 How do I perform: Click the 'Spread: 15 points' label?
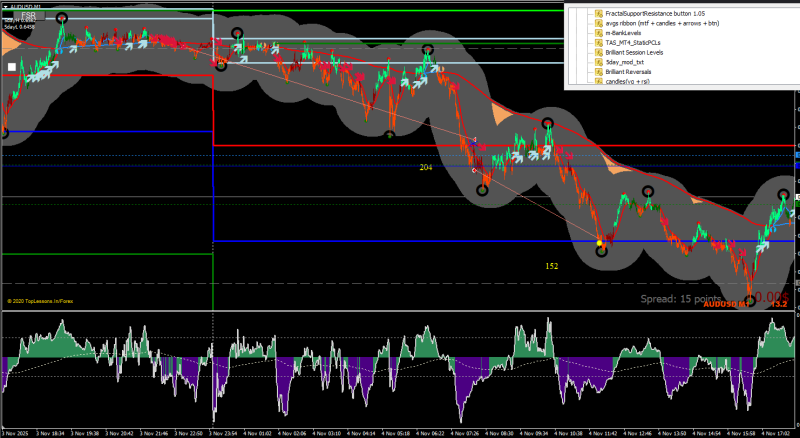pos(681,299)
